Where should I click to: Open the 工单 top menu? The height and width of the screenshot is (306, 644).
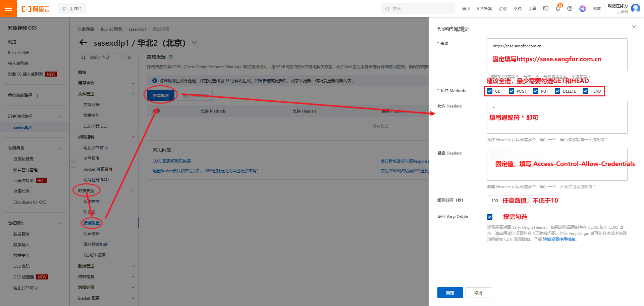(x=532, y=9)
